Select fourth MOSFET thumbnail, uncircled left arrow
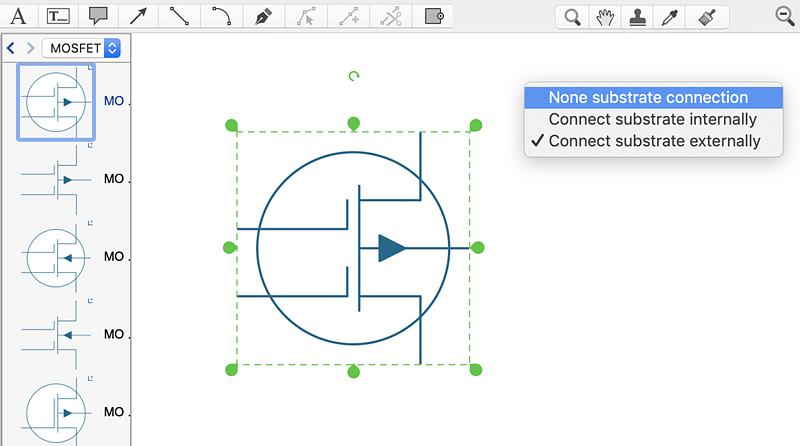 56,335
